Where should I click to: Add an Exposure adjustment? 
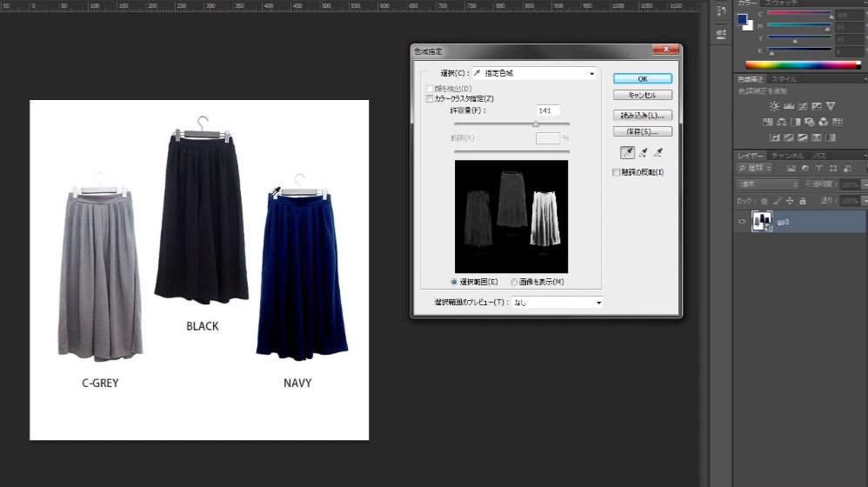tap(816, 106)
